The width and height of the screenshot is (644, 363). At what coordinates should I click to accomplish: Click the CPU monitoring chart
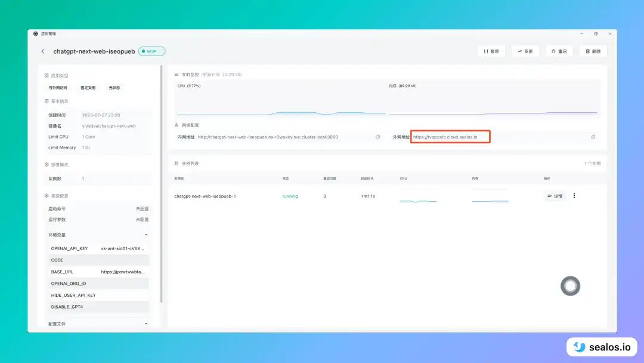pos(281,100)
